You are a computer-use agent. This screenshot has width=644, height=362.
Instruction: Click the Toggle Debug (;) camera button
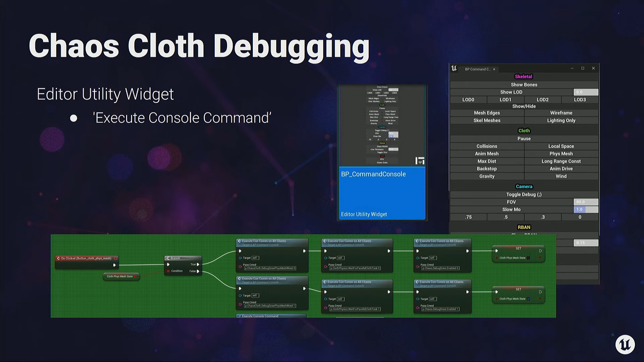pos(524,194)
